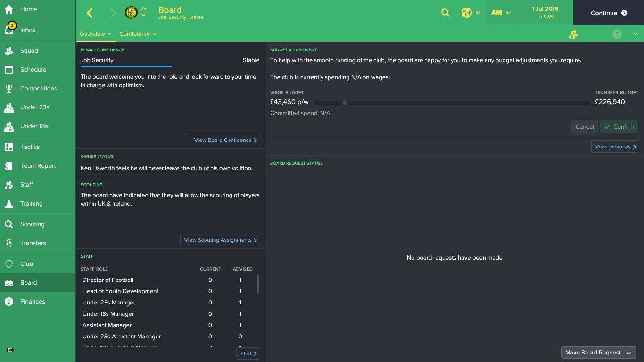
Task: Go back with the yellow arrow
Action: tap(90, 13)
